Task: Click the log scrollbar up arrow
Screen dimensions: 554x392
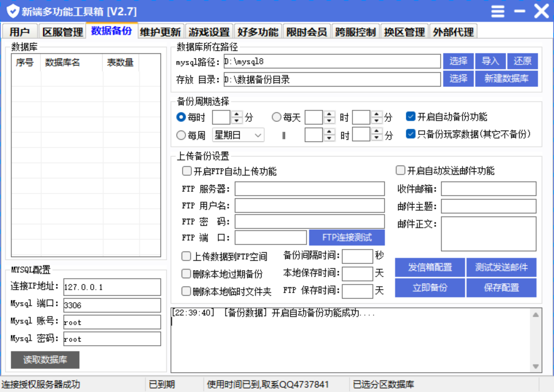Action: [536, 314]
